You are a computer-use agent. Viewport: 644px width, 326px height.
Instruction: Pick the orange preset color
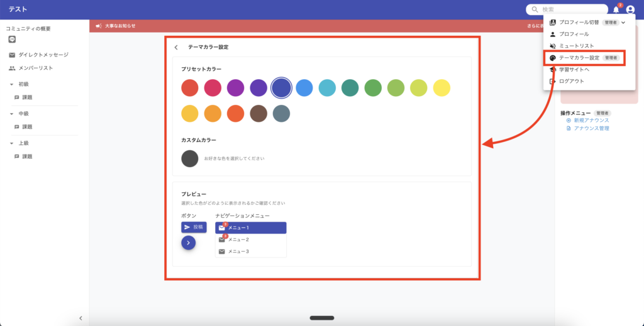[213, 114]
